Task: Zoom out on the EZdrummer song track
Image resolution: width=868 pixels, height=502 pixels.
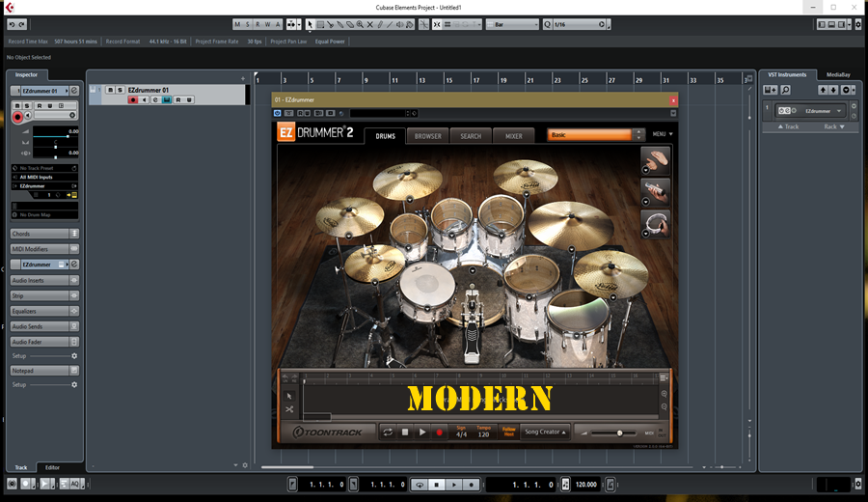Action: 664,406
